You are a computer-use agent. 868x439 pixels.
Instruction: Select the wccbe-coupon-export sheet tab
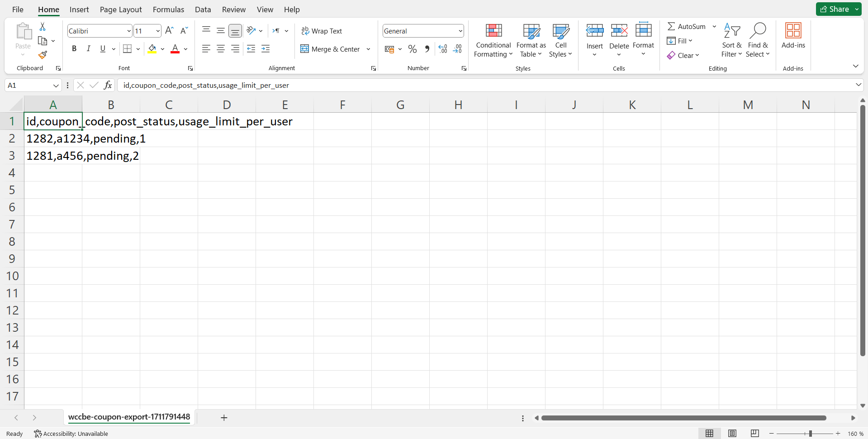pos(129,417)
